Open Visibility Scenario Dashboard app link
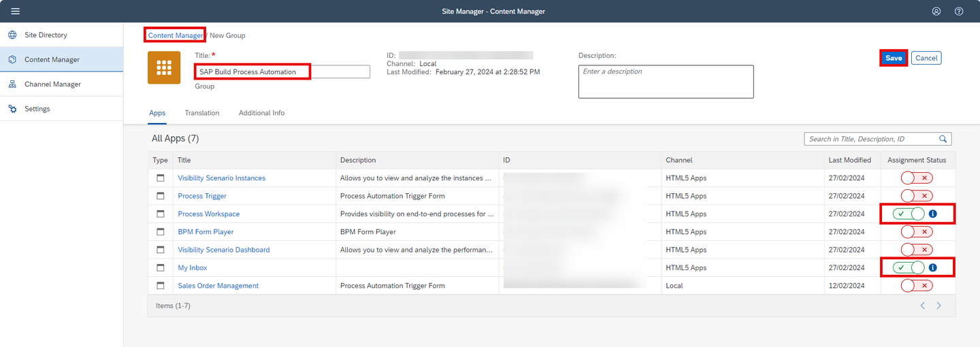 (x=224, y=250)
